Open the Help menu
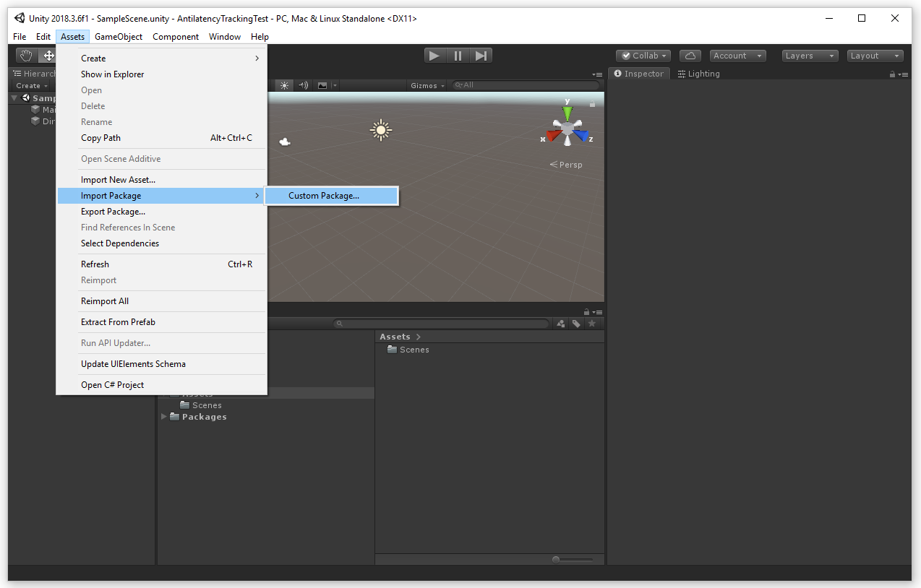This screenshot has height=588, width=921. point(260,37)
